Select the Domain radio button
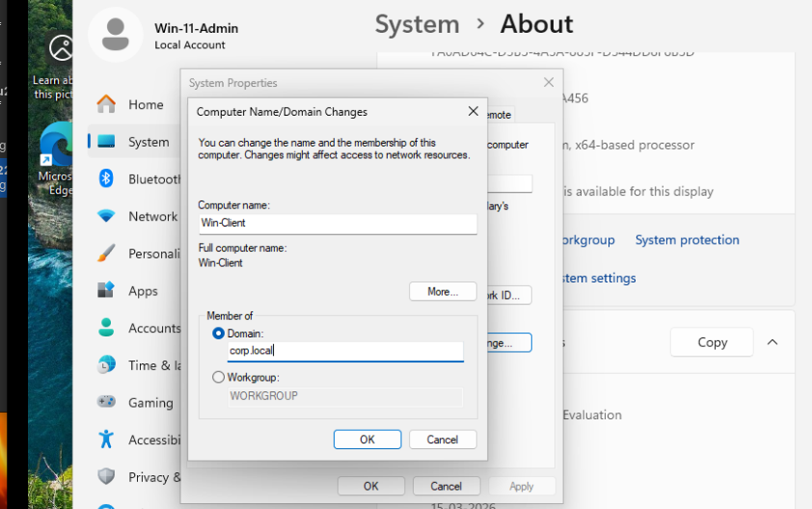This screenshot has height=509, width=812. point(218,334)
